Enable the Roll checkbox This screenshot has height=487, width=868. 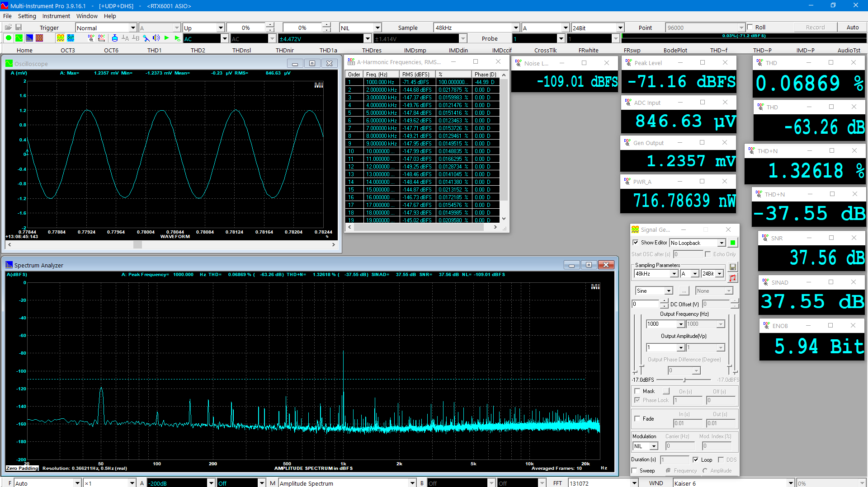[750, 27]
